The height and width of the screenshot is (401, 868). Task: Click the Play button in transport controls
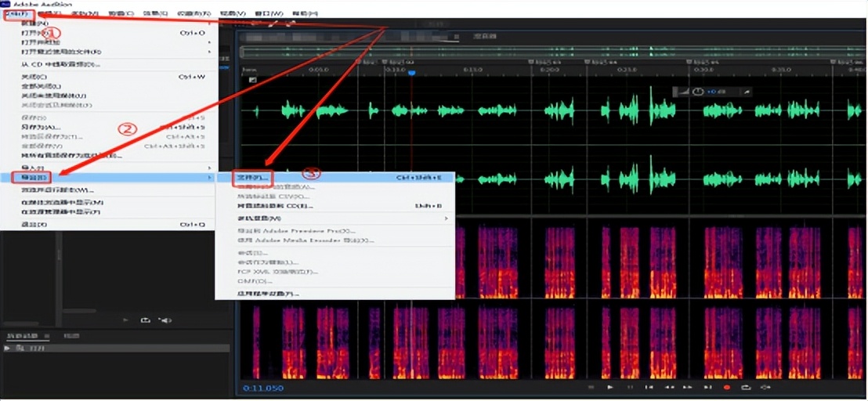tap(611, 387)
